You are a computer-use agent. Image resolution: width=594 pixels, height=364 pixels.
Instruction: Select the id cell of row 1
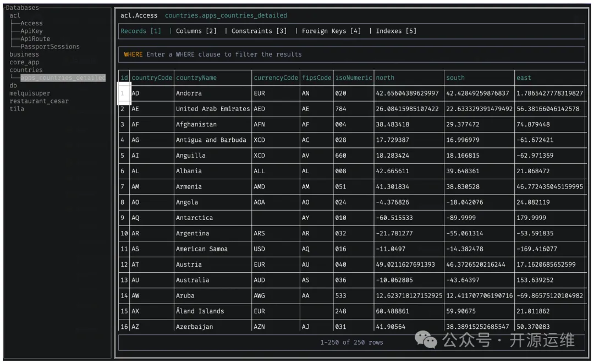123,93
